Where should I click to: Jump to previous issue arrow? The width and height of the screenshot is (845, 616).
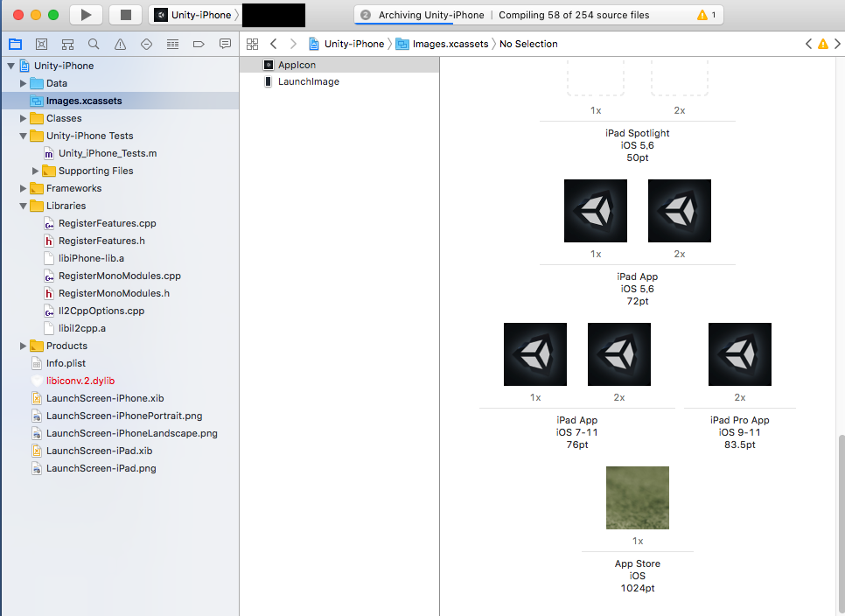(808, 44)
